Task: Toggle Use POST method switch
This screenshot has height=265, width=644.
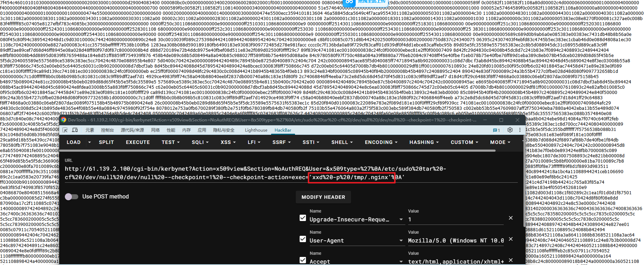Action: (72, 197)
